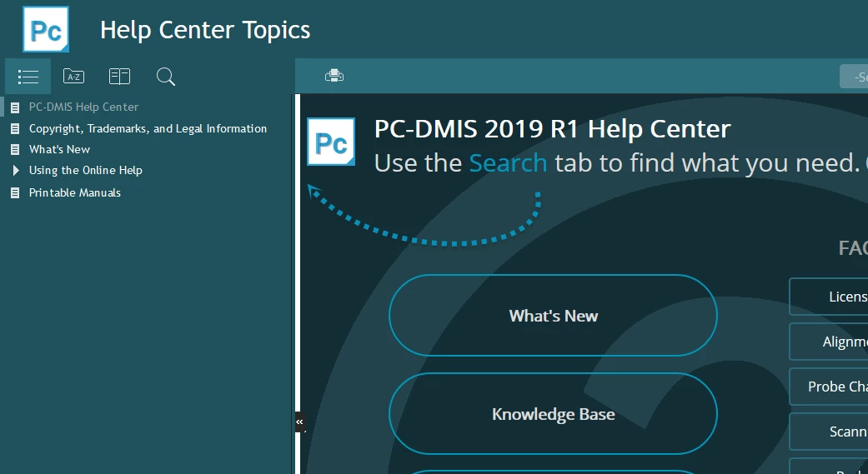Image resolution: width=868 pixels, height=474 pixels.
Task: Click the Help Center Topics title
Action: (205, 30)
